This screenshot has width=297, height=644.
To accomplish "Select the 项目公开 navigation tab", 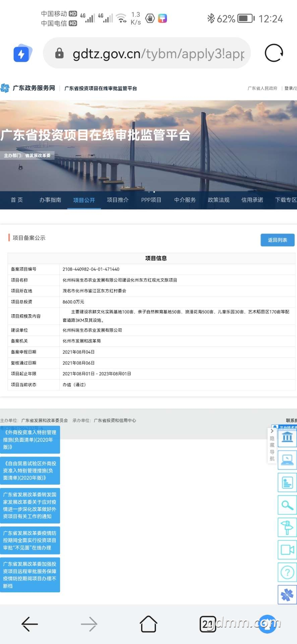I will [x=84, y=200].
